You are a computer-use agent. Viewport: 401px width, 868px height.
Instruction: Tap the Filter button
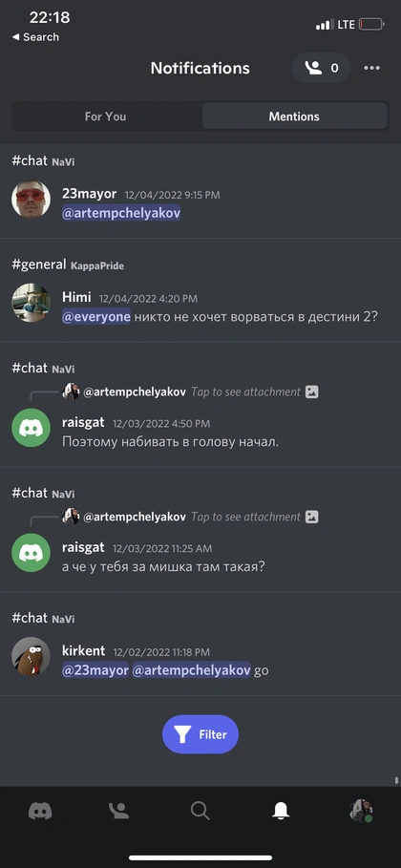pos(200,734)
